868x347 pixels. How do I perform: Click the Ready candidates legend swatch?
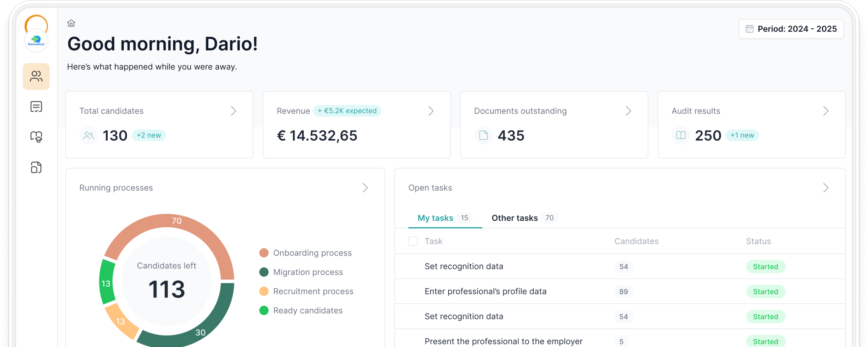[264, 310]
